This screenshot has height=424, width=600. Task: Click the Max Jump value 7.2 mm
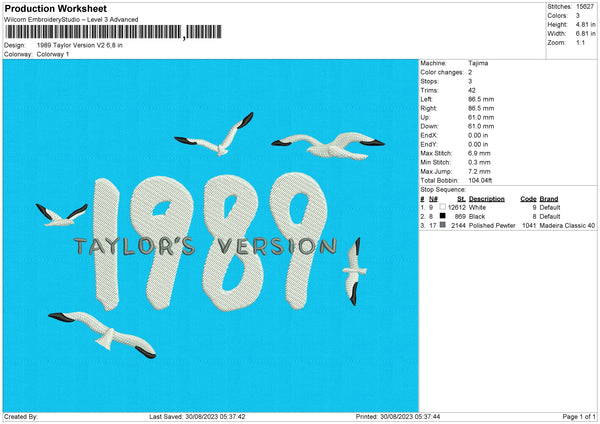tap(479, 171)
